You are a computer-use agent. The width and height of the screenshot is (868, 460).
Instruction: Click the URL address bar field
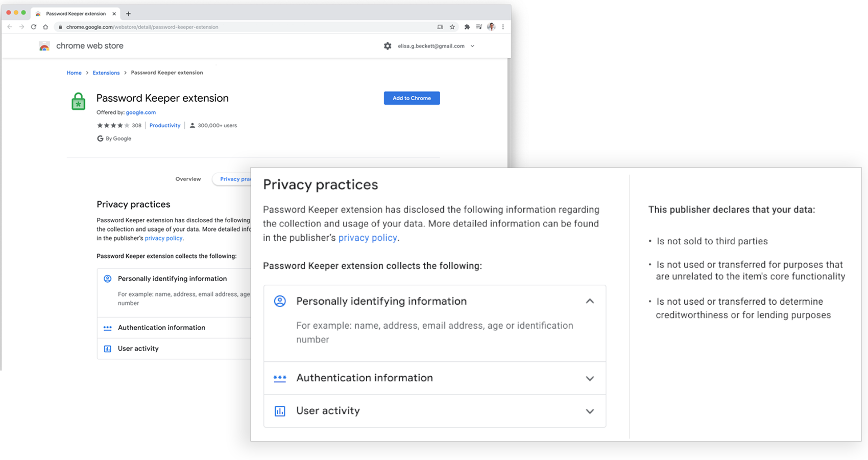245,27
